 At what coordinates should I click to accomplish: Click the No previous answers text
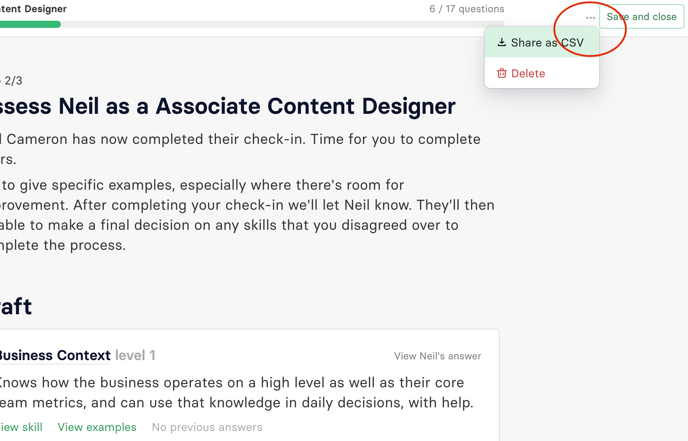pyautogui.click(x=207, y=427)
